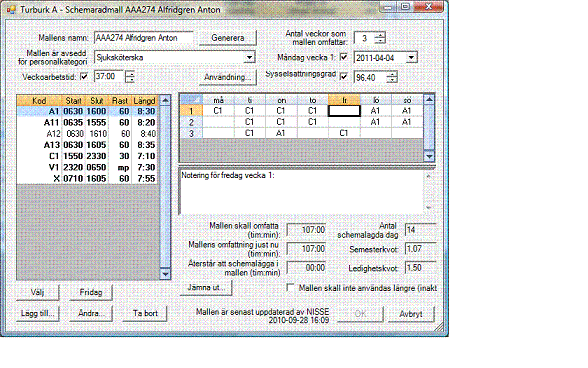Decrease the Veckoarbetstid spinner value
588x368 pixels.
(x=130, y=80)
